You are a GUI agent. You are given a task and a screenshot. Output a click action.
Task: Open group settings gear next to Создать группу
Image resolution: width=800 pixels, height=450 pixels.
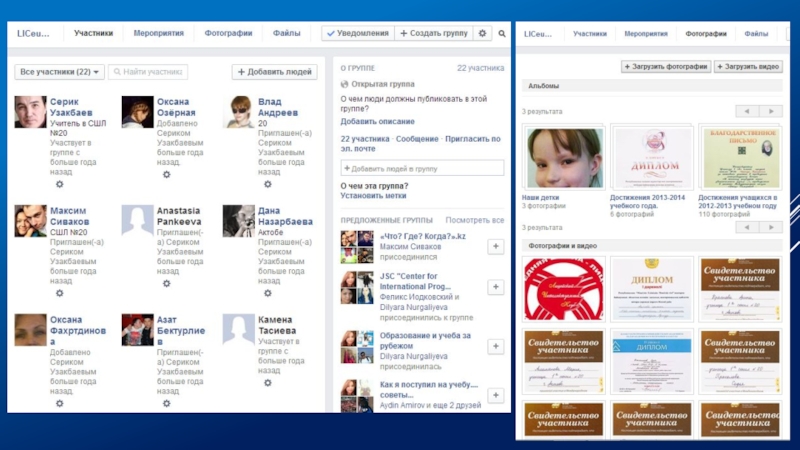coord(482,33)
